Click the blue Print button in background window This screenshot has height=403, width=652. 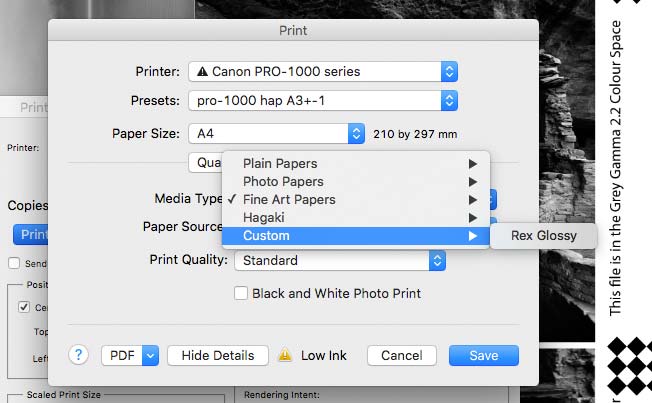tap(31, 235)
